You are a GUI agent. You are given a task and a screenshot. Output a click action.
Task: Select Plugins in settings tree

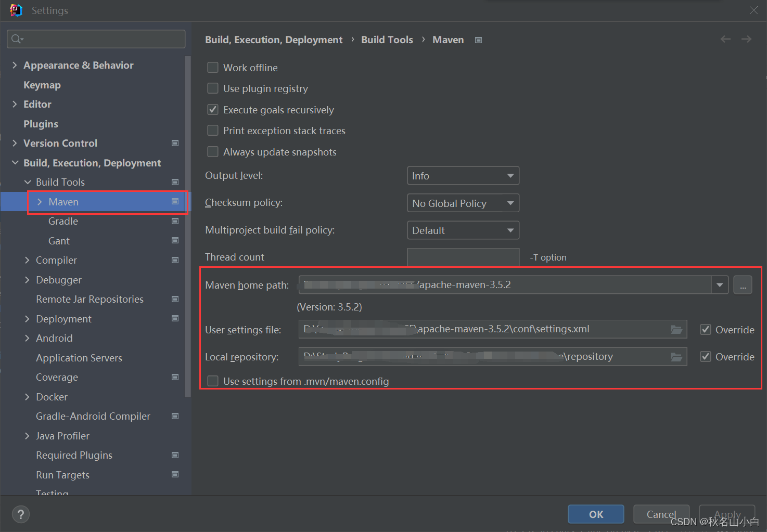tap(41, 124)
